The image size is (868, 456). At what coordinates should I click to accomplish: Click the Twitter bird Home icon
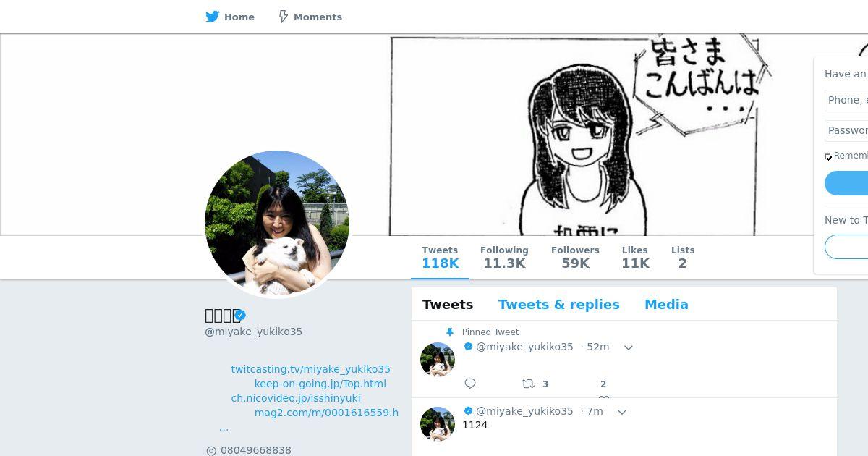(212, 17)
